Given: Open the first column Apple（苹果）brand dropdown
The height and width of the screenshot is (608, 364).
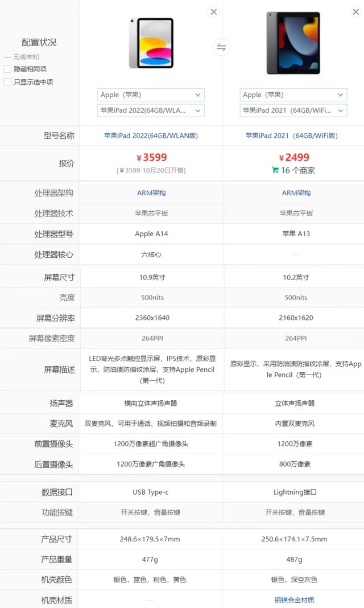Looking at the screenshot, I should (x=151, y=95).
